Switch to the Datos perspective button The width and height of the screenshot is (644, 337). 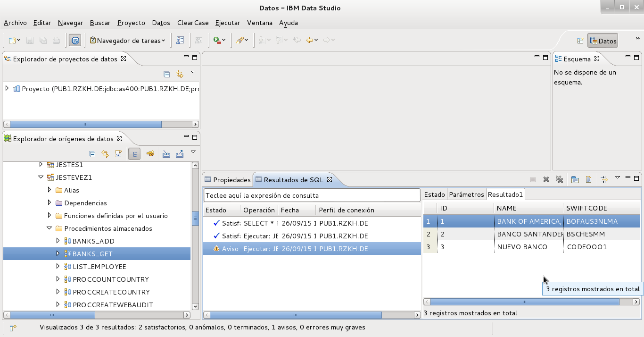[603, 41]
